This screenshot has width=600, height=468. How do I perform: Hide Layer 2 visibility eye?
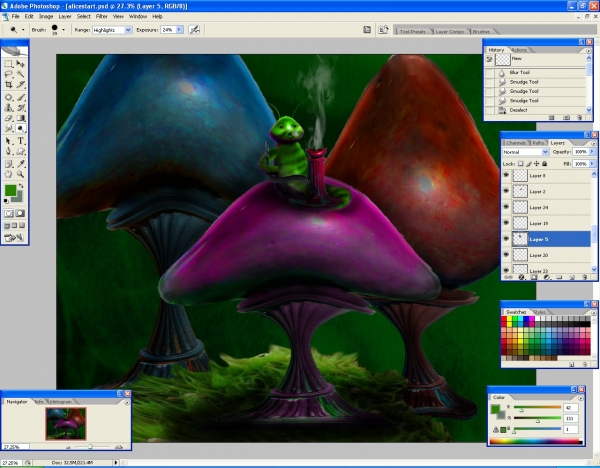coord(506,191)
